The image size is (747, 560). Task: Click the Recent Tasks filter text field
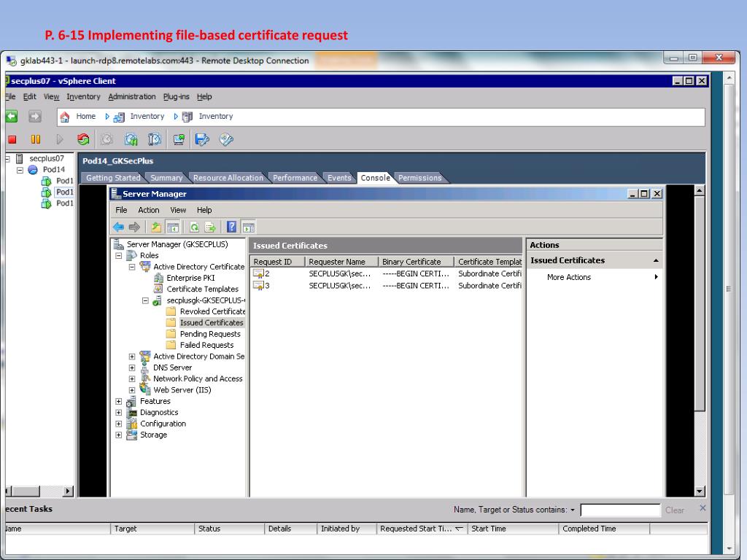point(620,510)
